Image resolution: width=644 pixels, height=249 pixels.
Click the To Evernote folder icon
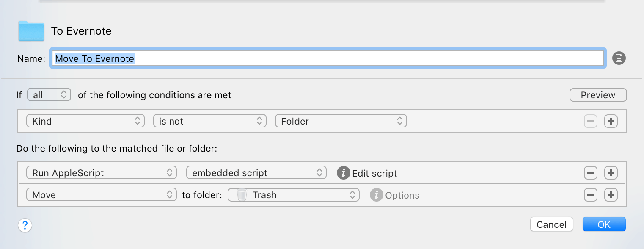(31, 31)
